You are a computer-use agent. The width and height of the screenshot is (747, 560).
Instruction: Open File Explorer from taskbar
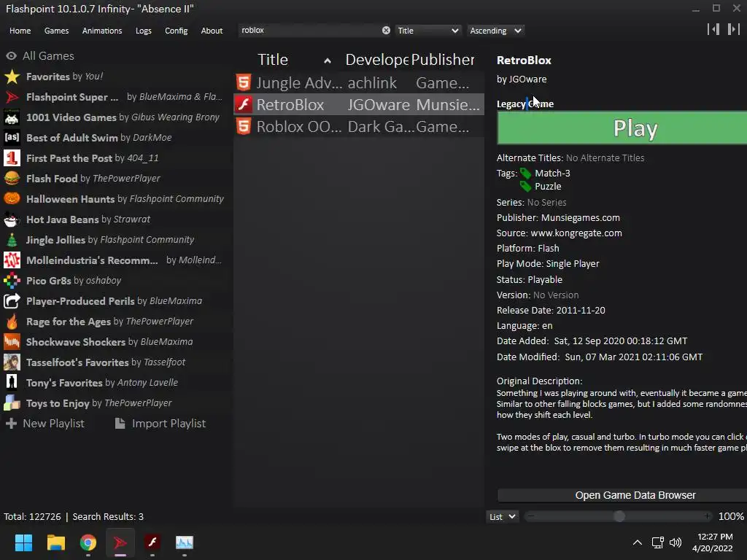(55, 542)
